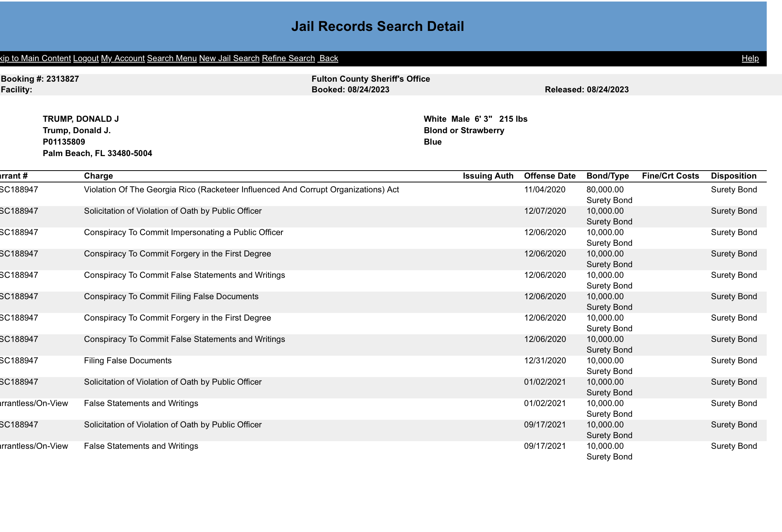Click the Filing False Documents charge dated 12/31/2020

point(128,361)
